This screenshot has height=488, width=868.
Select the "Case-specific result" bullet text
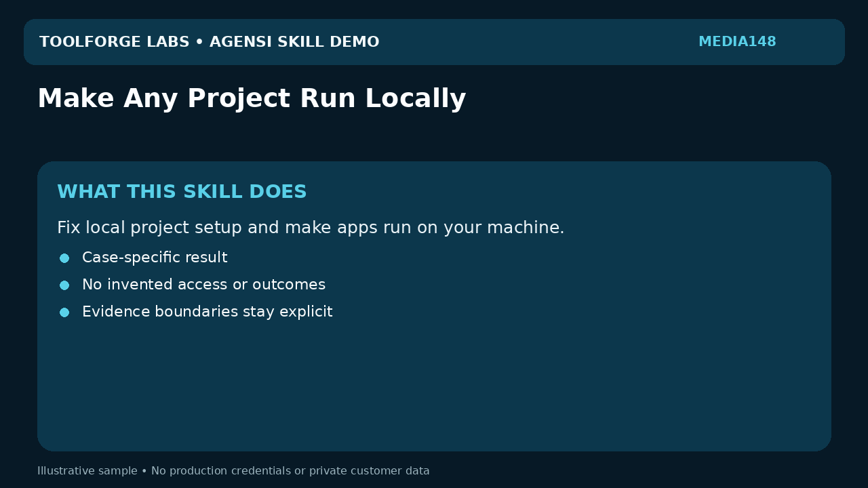point(155,258)
